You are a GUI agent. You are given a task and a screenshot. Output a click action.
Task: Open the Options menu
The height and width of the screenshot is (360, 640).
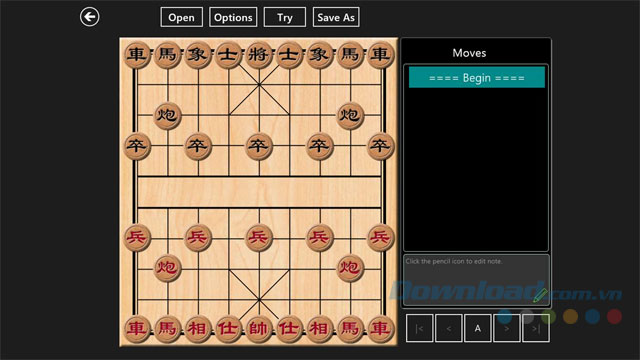click(233, 17)
